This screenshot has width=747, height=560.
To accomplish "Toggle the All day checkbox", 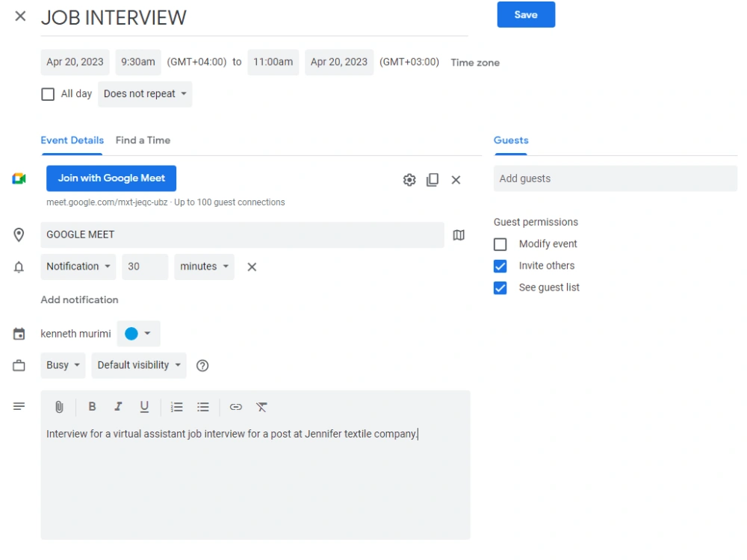I will pyautogui.click(x=48, y=94).
